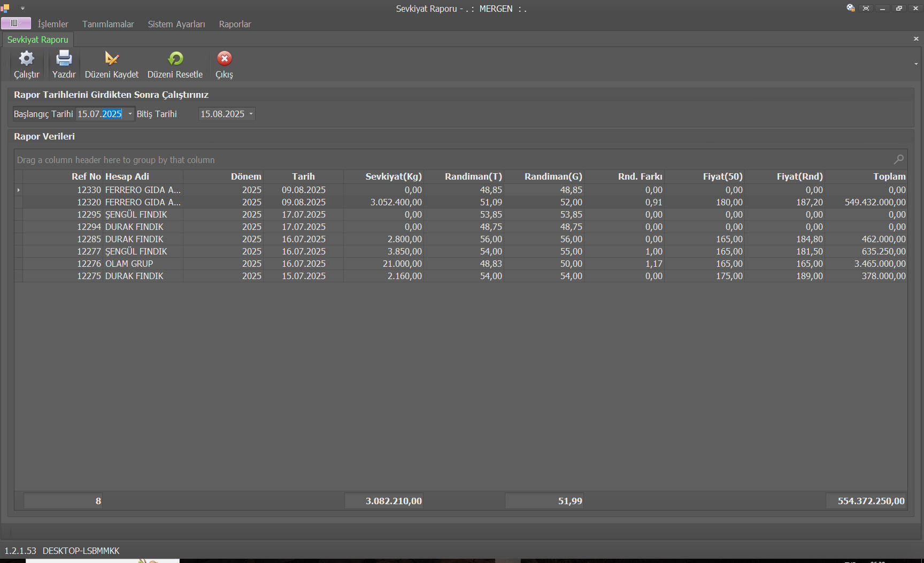This screenshot has height=563, width=924.
Task: Click the red Çıkış exit icon
Action: tap(224, 58)
